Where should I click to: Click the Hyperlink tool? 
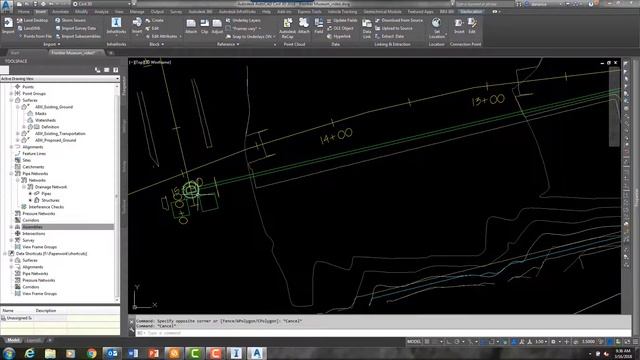point(339,36)
